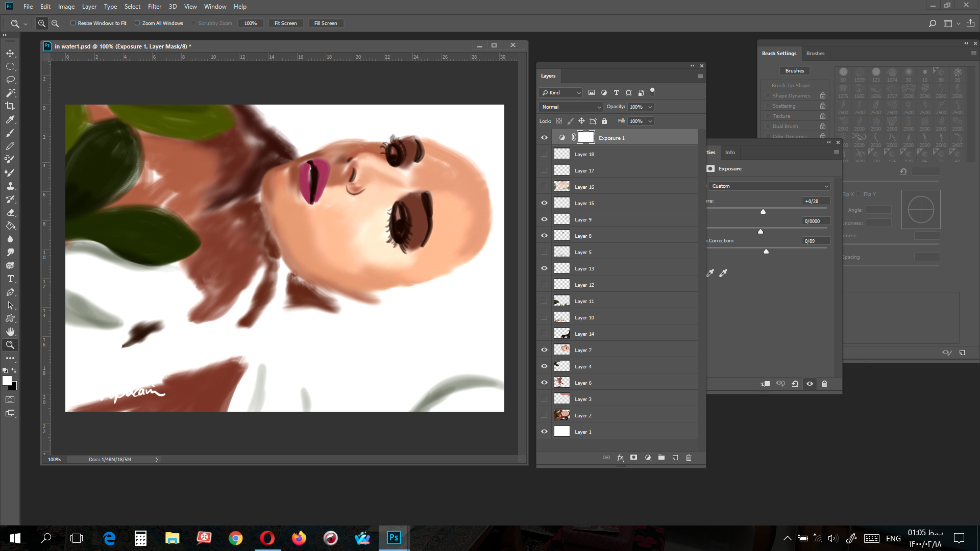Select the Crop tool
The image size is (980, 551).
[x=10, y=106]
